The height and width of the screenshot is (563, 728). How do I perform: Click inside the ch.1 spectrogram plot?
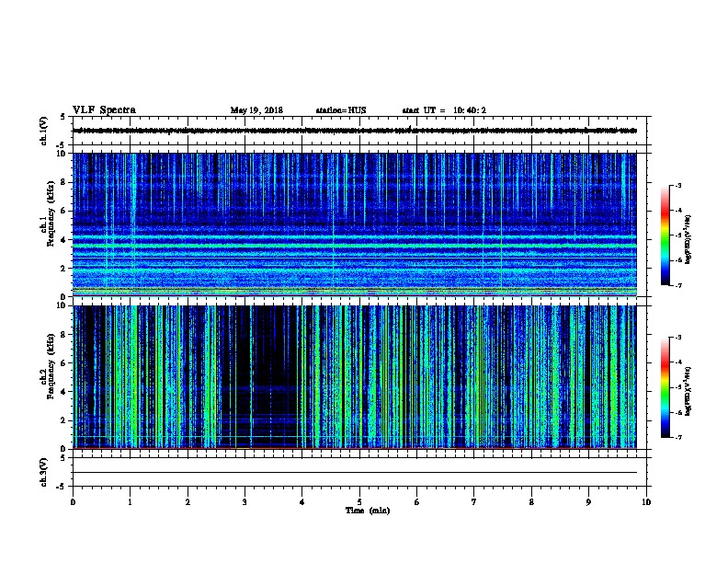(355, 224)
